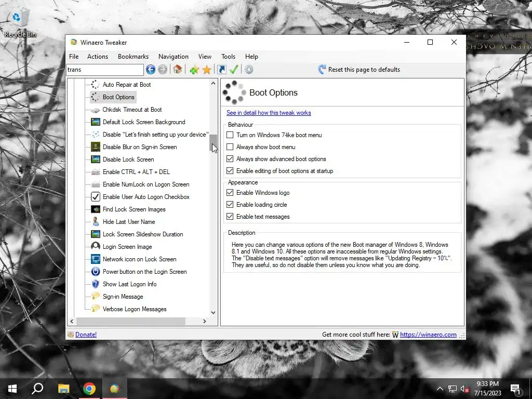The height and width of the screenshot is (399, 532).
Task: Click the Hide Last User Name person icon
Action: [x=96, y=221]
